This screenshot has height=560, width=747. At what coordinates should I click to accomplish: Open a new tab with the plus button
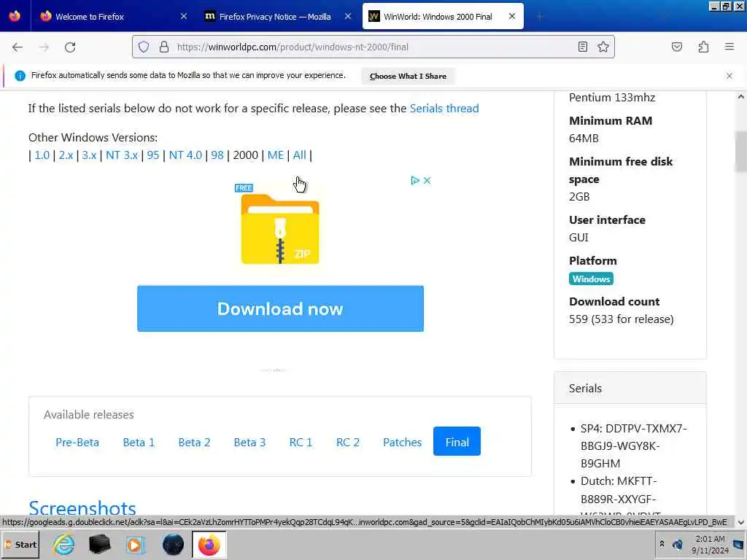(540, 17)
